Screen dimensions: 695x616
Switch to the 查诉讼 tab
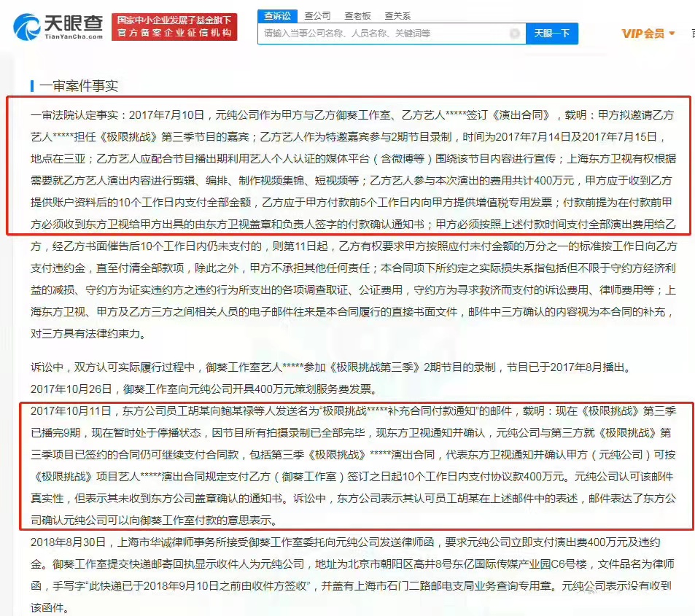pos(277,16)
